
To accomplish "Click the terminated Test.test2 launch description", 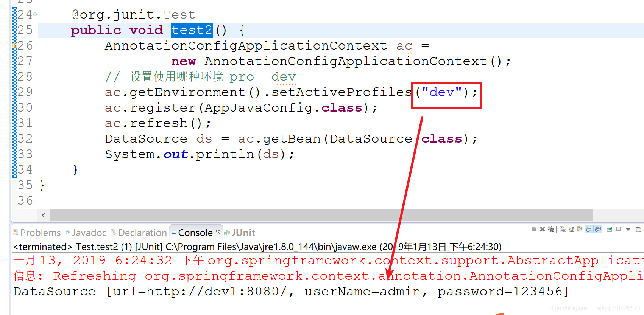I will [257, 247].
